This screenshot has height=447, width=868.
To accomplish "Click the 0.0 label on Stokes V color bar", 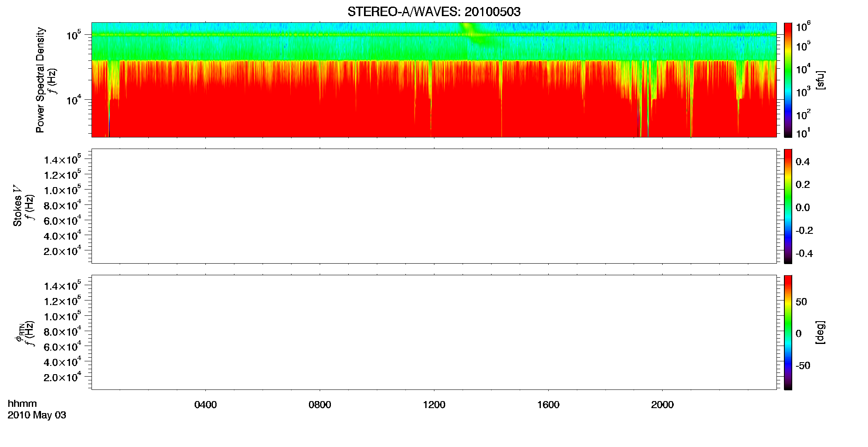I will coord(803,208).
